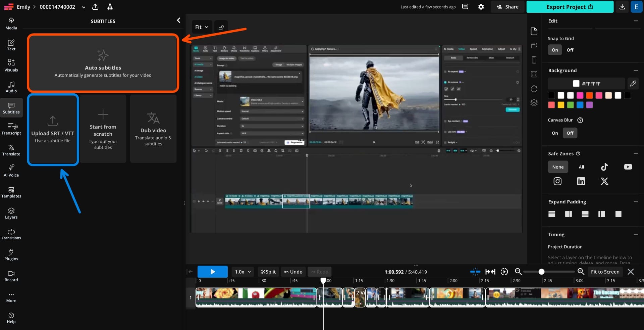Turn off Snap to Grid

coord(570,50)
